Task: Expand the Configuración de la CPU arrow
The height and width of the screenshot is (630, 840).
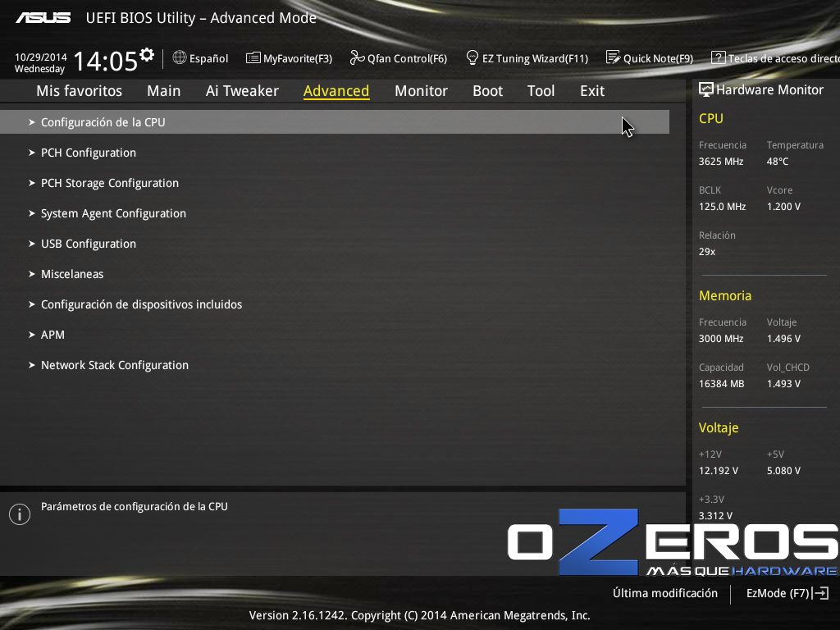Action: tap(32, 122)
